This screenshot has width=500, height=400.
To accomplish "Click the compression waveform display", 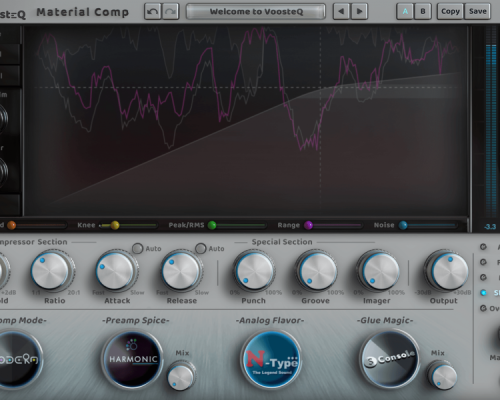I will click(246, 121).
